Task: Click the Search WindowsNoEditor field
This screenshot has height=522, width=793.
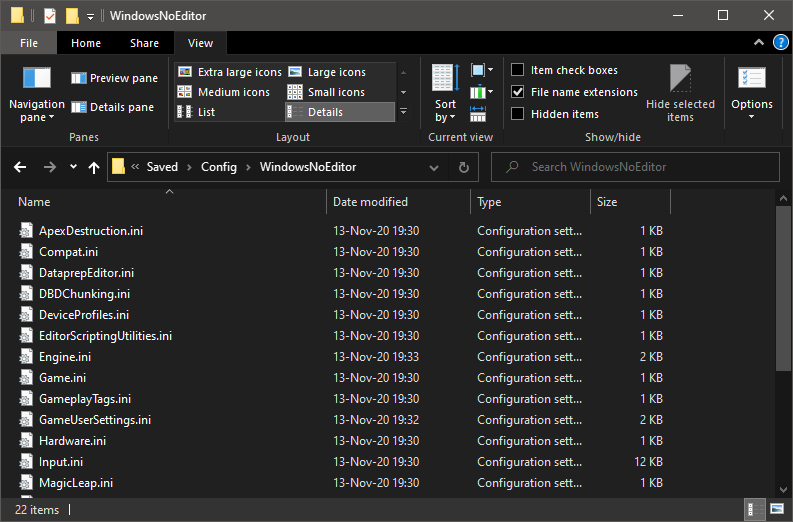Action: [640, 167]
